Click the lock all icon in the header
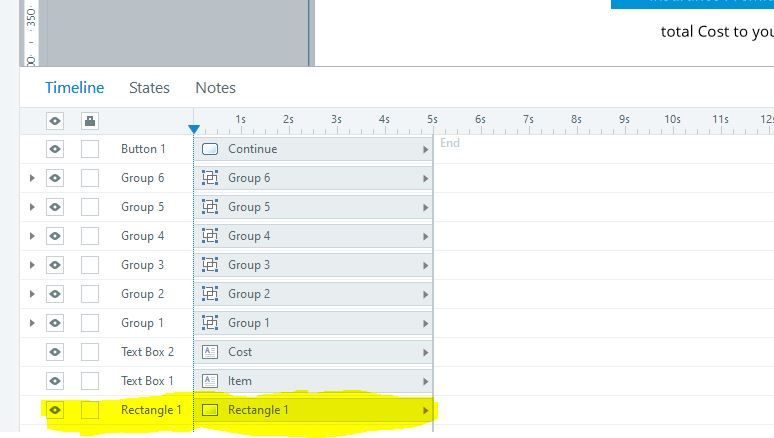Viewport: 774px width, 438px height. (x=90, y=121)
